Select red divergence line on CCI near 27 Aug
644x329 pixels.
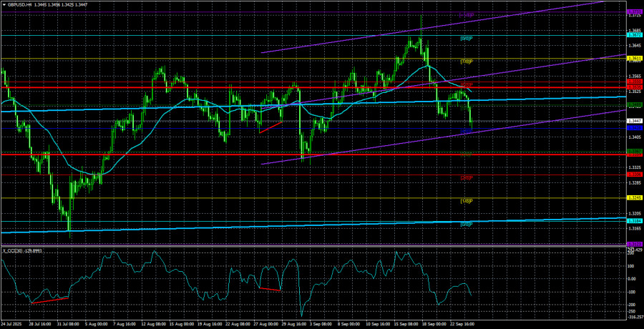[270, 289]
